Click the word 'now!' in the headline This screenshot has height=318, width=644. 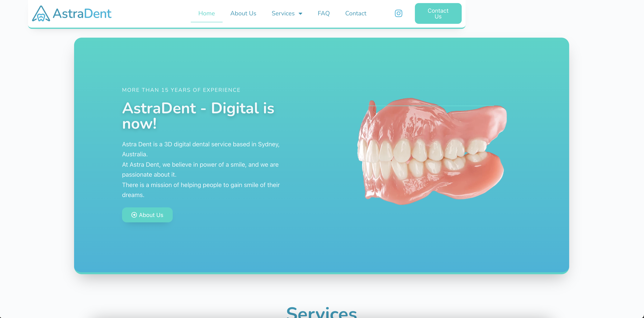click(139, 124)
